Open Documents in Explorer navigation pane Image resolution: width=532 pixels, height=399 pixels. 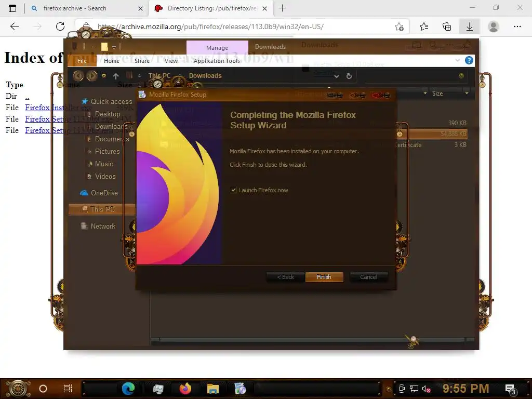112,139
